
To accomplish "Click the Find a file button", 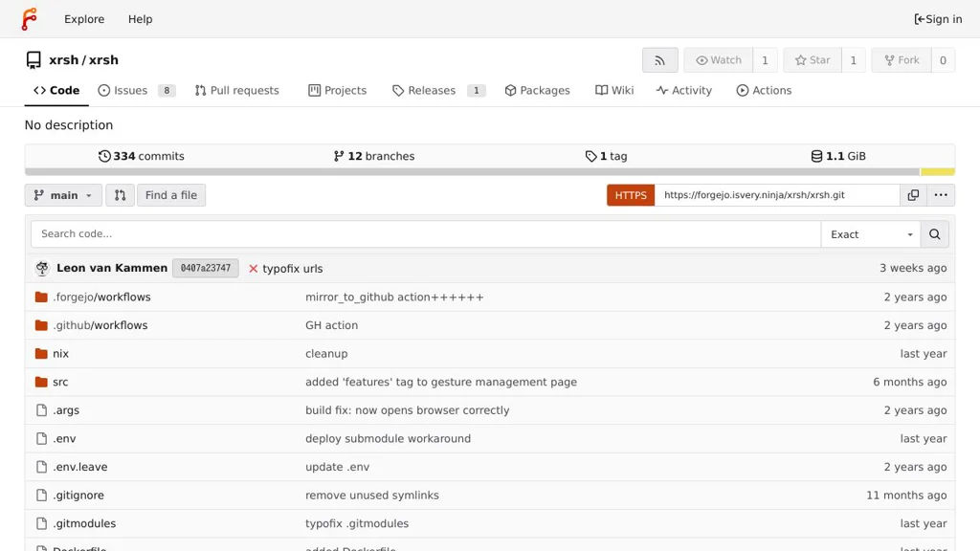I will [171, 195].
